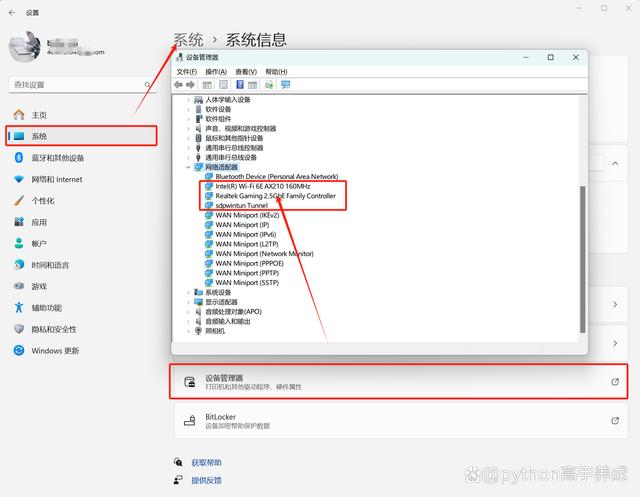Viewport: 640px width, 497px height.
Task: Select WAN Miniport (IKEv2)
Action: 247,215
